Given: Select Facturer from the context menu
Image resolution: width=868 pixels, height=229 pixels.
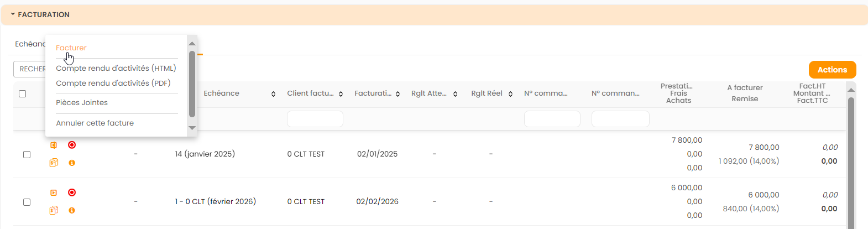Looking at the screenshot, I should [71, 48].
